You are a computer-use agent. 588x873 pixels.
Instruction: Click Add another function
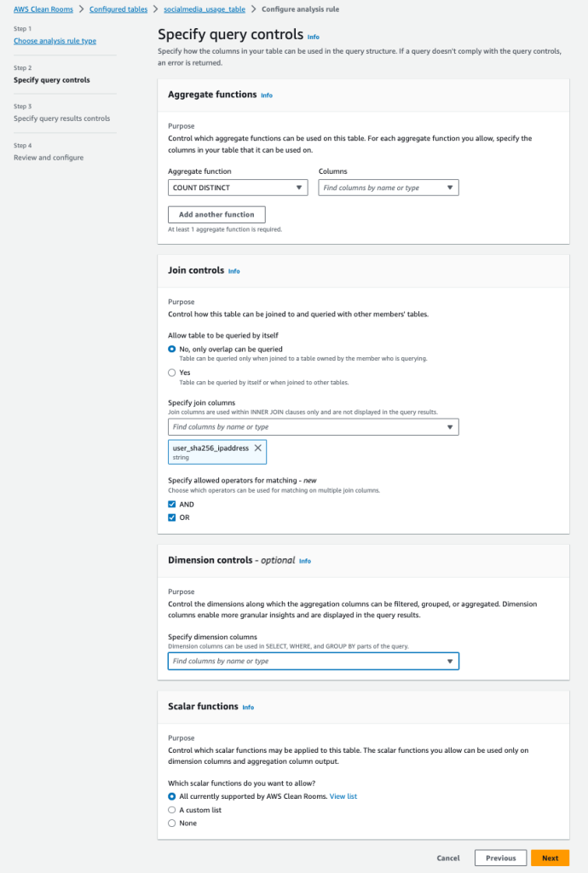click(x=216, y=214)
